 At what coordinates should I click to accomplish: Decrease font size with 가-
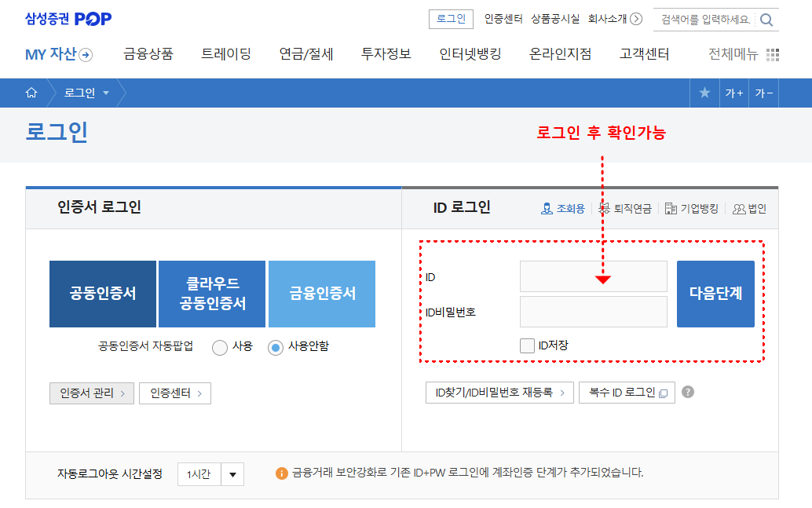click(x=763, y=93)
